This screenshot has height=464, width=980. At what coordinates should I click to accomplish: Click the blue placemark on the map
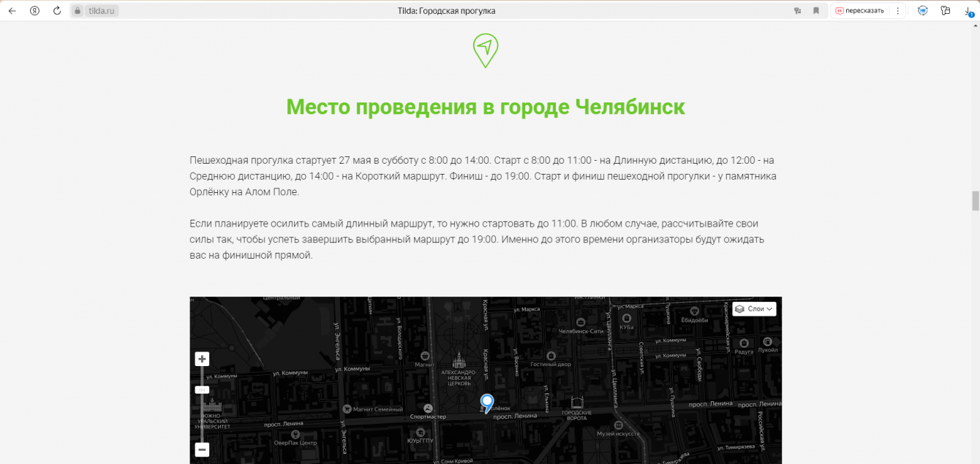[487, 403]
